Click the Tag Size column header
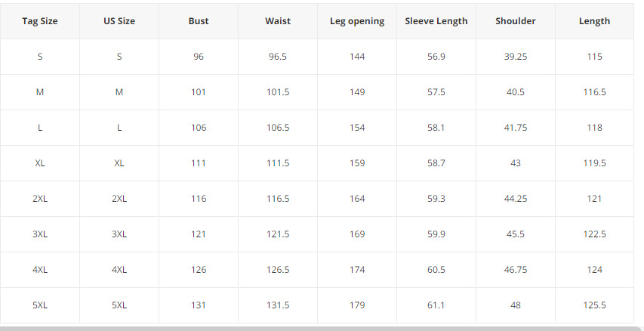Viewport: 644px width, 331px height. coord(40,21)
